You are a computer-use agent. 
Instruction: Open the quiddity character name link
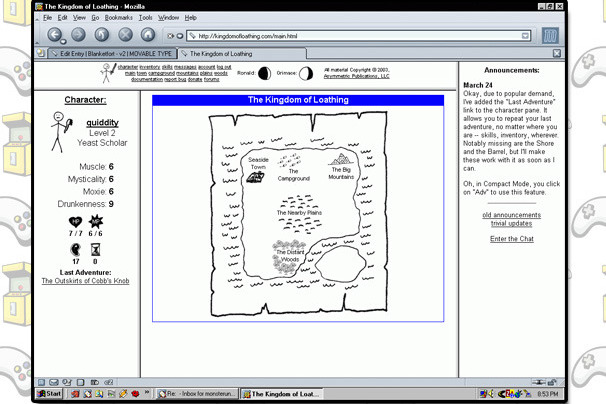102,123
